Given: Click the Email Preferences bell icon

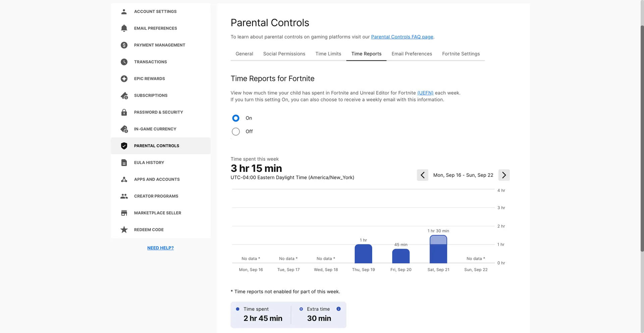Looking at the screenshot, I should pos(124,28).
